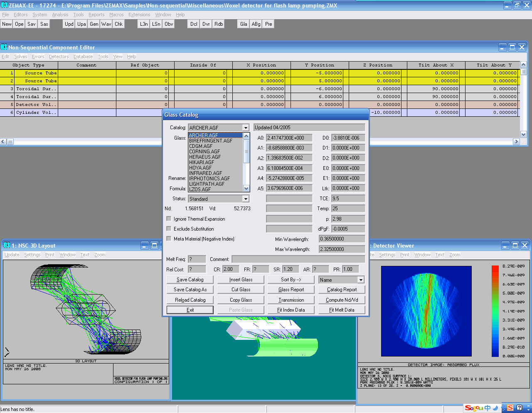
Task: Open Wav wavelength toolbar button
Action: coord(106,24)
